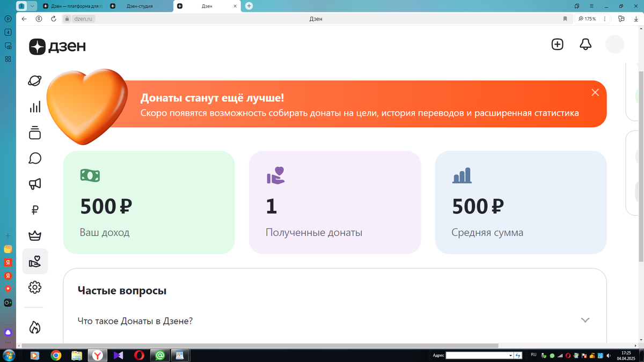Open Windows Explorer folder in taskbar
This screenshot has width=644, height=362.
pyautogui.click(x=77, y=355)
